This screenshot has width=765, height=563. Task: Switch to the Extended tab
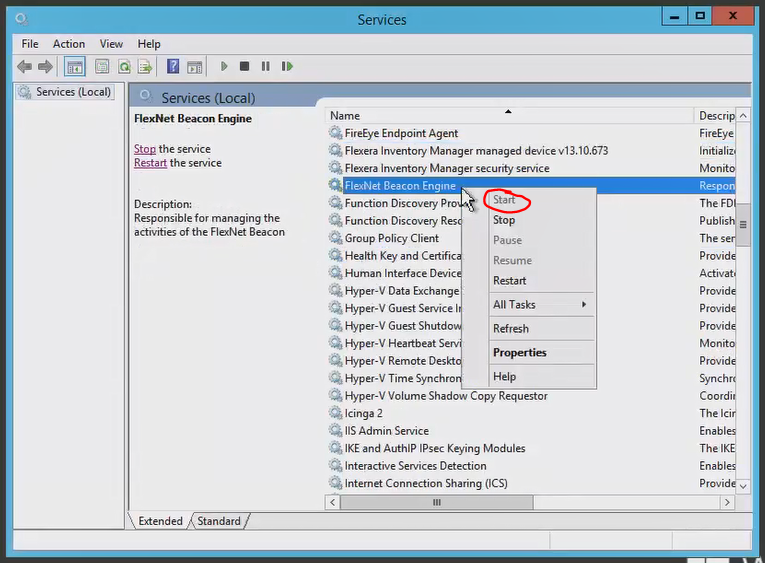coord(160,521)
